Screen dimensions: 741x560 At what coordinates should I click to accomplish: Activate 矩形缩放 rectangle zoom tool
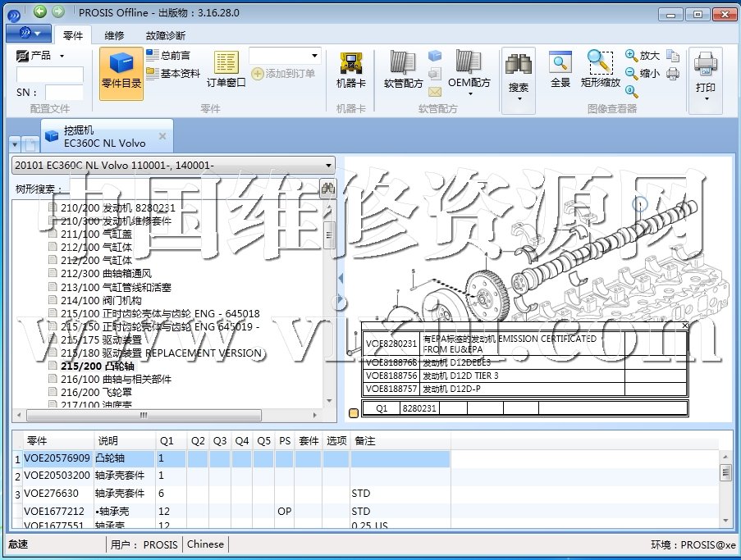(600, 69)
